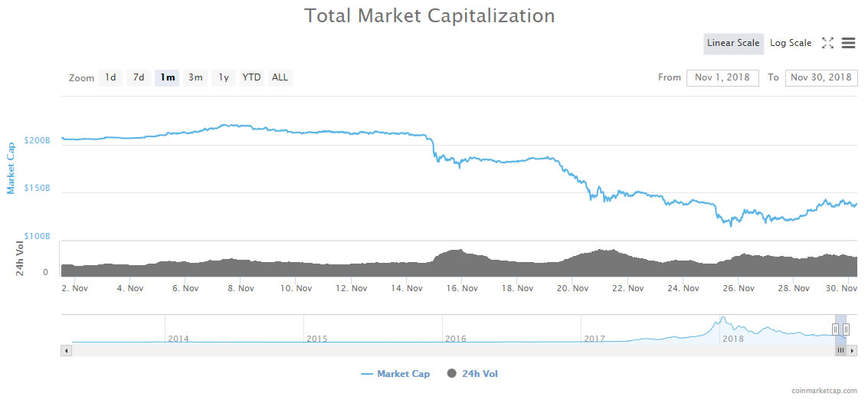Image resolution: width=868 pixels, height=400 pixels.
Task: Toggle fullscreen with the expand arrows icon
Action: click(x=827, y=43)
